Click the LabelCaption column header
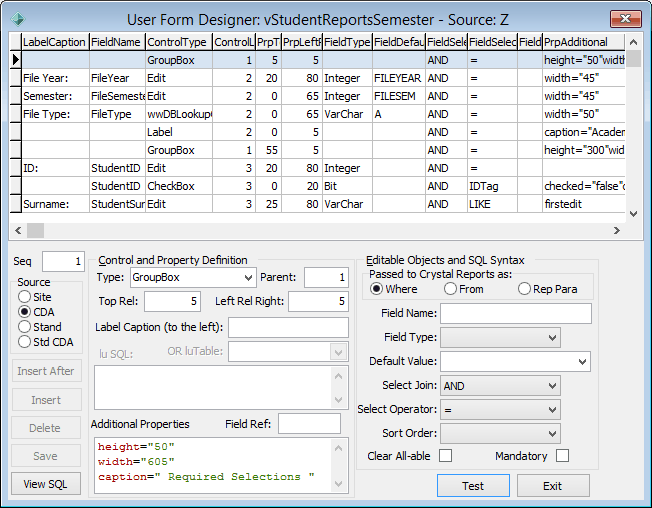 (55, 42)
